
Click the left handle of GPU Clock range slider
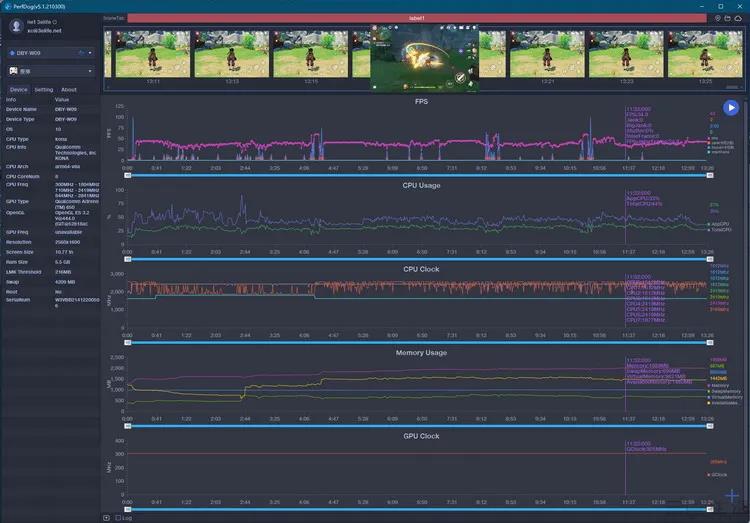click(x=128, y=510)
